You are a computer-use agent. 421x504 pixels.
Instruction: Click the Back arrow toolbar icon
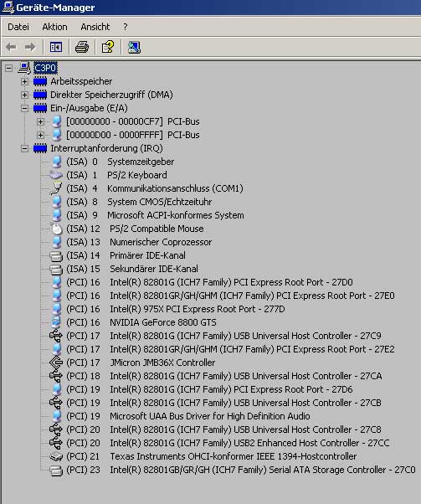[x=11, y=48]
